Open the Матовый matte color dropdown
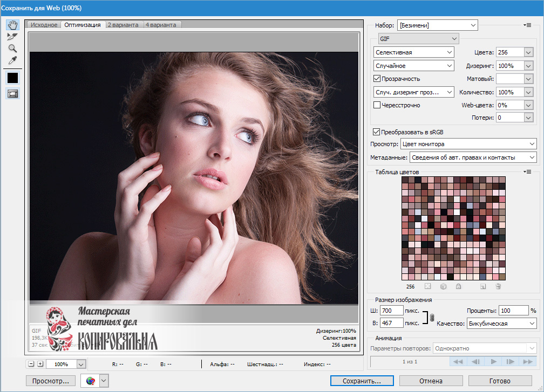 coord(528,79)
